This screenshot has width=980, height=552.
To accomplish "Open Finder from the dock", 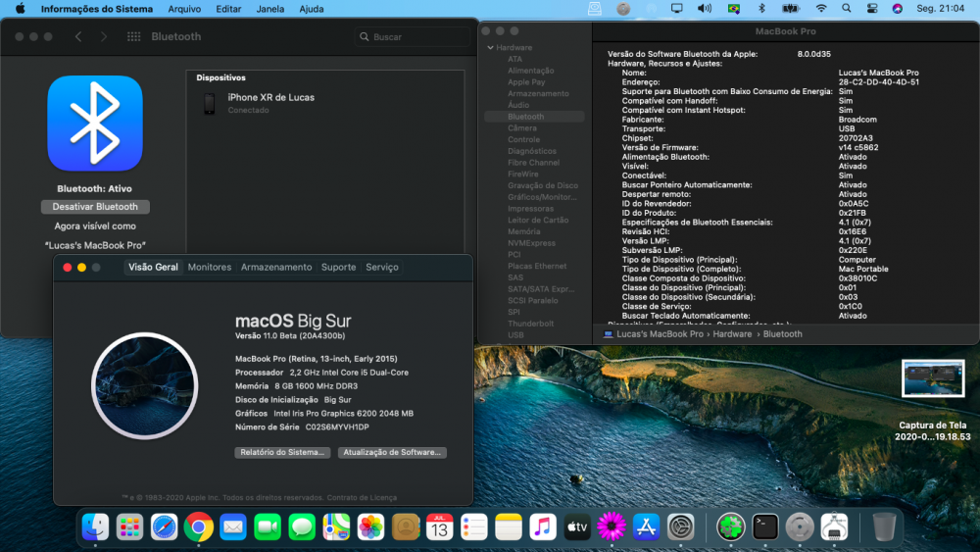I will coord(95,527).
